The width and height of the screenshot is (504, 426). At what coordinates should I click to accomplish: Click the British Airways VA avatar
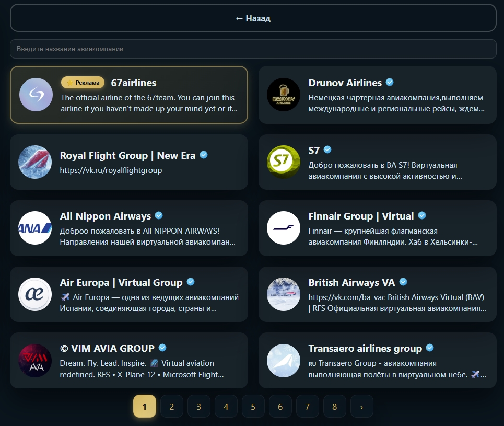point(284,294)
